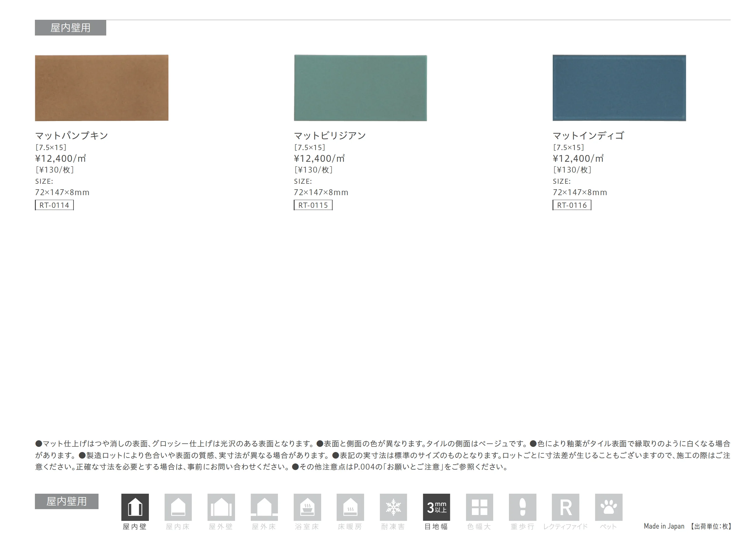Image resolution: width=756 pixels, height=536 pixels.
Task: Click the RT-0114 product code box
Action: click(54, 205)
